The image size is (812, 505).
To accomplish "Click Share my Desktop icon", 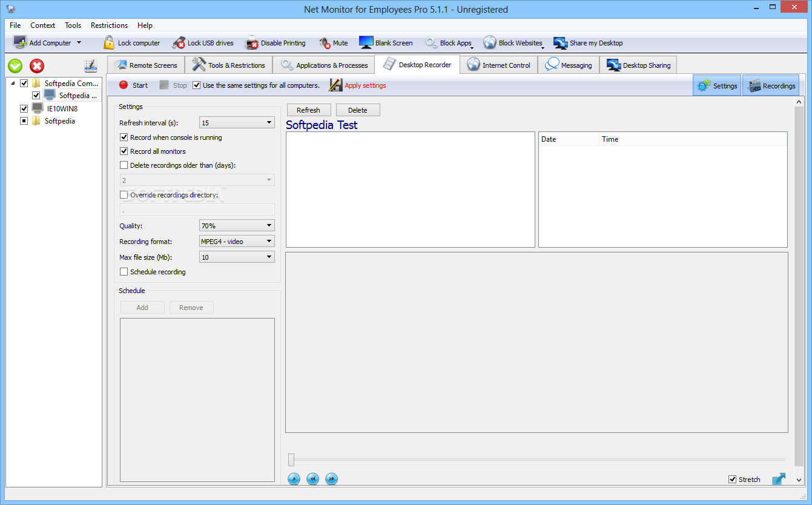I will click(x=561, y=43).
